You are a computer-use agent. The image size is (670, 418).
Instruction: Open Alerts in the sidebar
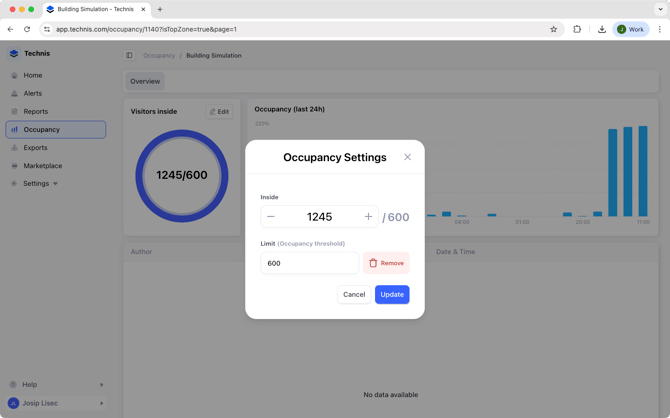(33, 93)
